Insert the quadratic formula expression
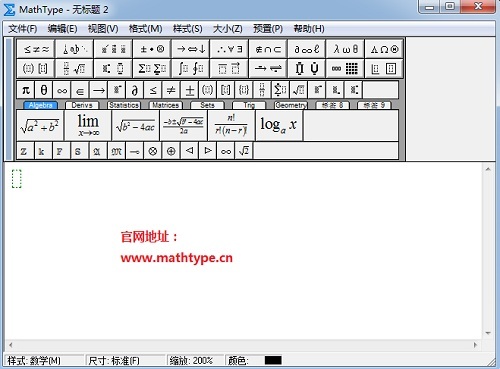The width and height of the screenshot is (500, 369). (184, 125)
